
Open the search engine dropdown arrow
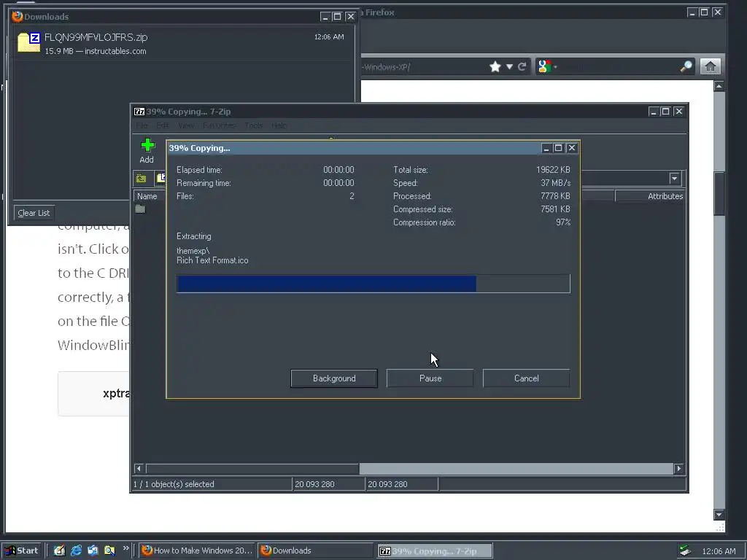[555, 66]
